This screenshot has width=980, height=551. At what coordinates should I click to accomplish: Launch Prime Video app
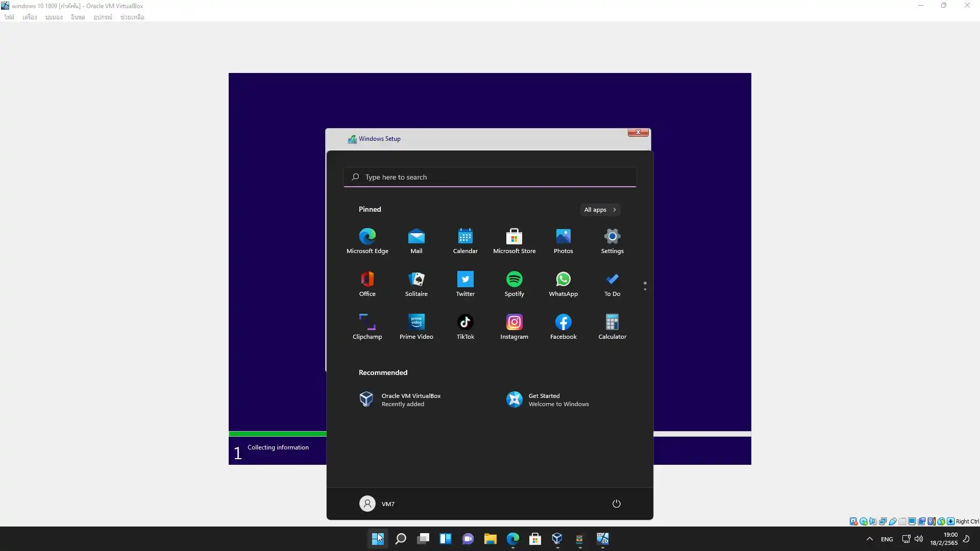pos(416,327)
